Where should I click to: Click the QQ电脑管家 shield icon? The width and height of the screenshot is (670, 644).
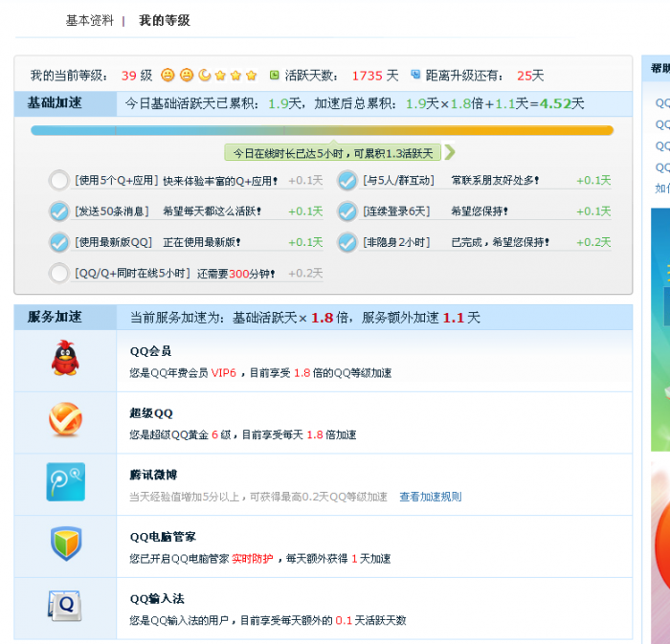pyautogui.click(x=66, y=544)
